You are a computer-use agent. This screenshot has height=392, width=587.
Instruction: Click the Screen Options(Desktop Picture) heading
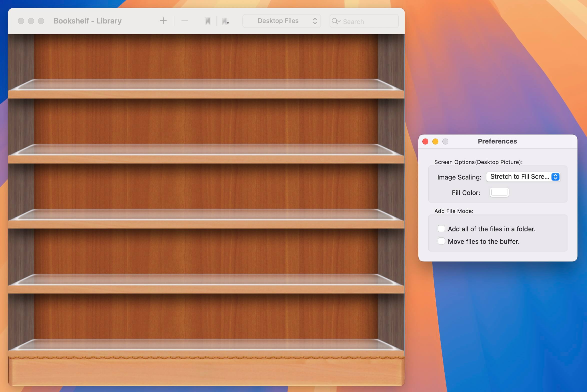(x=478, y=162)
